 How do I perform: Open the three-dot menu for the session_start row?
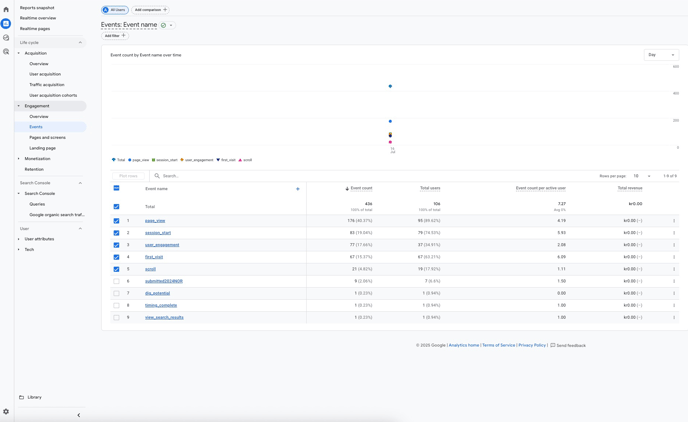coord(674,233)
